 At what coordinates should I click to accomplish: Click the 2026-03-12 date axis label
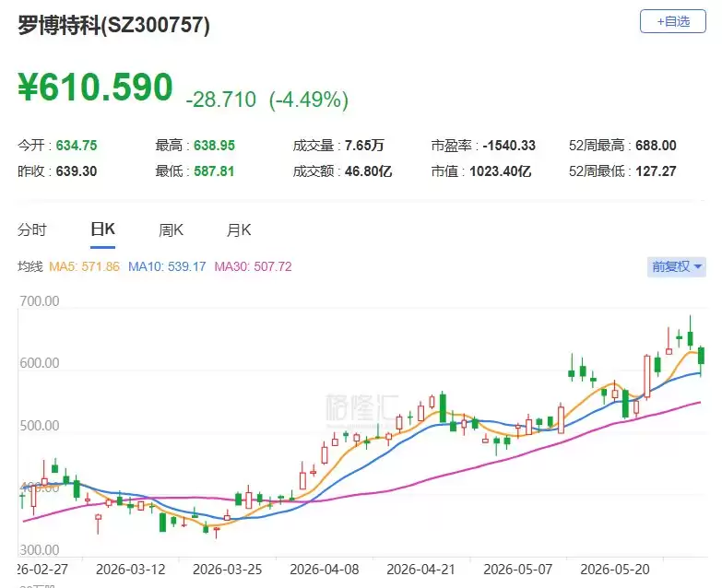point(130,570)
